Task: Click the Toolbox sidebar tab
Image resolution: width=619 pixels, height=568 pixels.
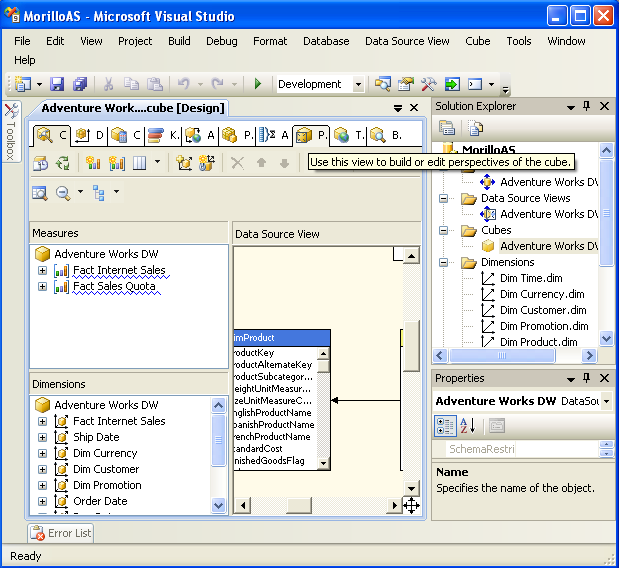Action: pyautogui.click(x=11, y=131)
